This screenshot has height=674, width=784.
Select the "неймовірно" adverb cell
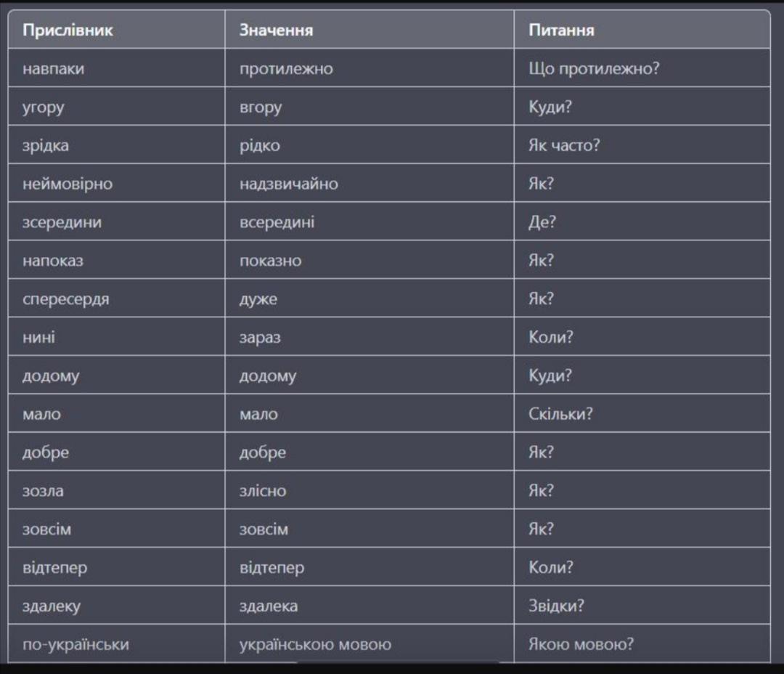coord(68,184)
